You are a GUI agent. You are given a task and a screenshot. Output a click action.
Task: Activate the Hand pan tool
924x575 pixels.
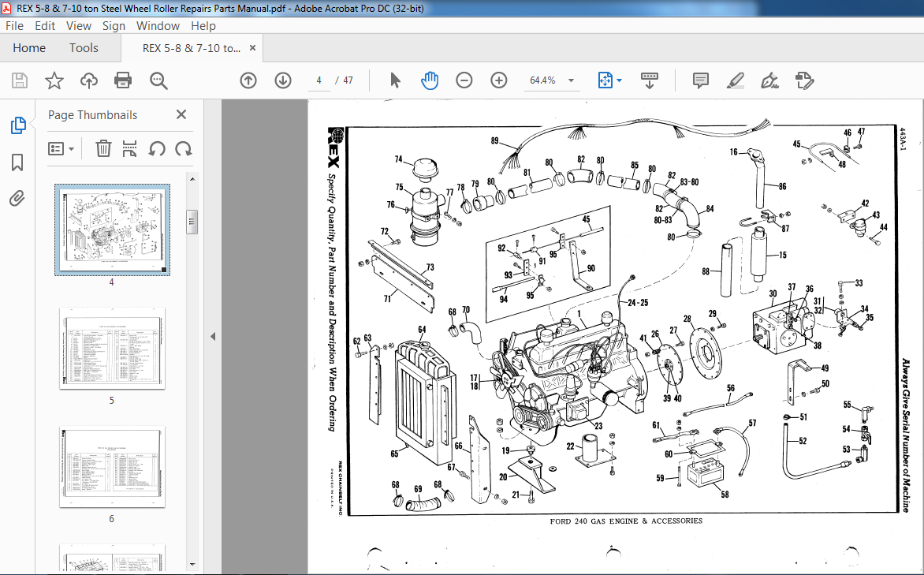coord(430,80)
